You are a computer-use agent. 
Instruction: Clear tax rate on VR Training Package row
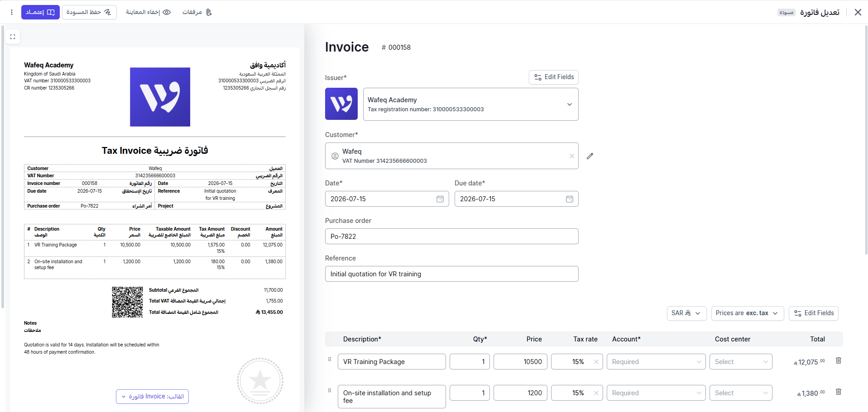click(x=596, y=362)
